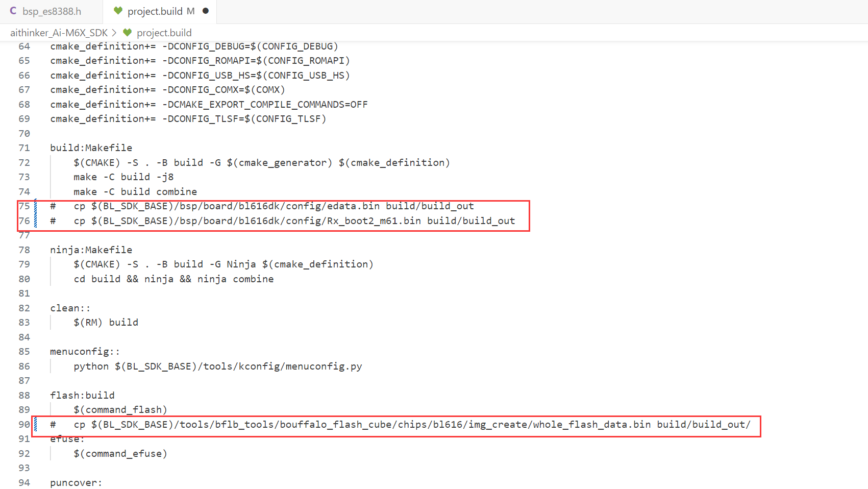The height and width of the screenshot is (489, 868).
Task: Click the flash:build target line
Action: pos(82,396)
